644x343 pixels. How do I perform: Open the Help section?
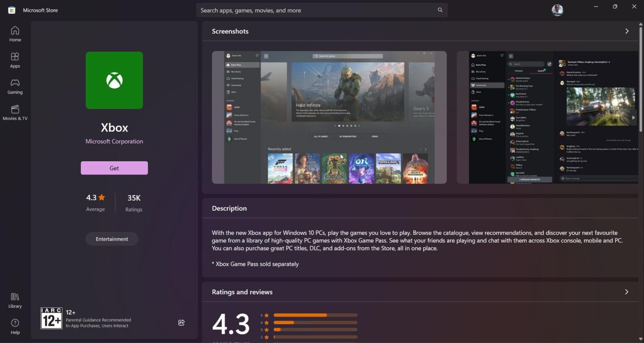coord(15,326)
